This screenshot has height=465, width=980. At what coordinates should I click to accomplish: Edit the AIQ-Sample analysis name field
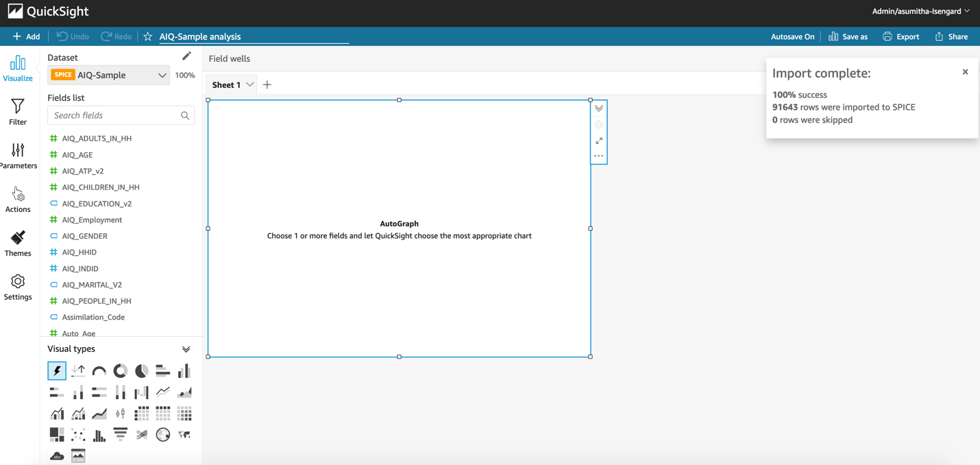click(254, 36)
